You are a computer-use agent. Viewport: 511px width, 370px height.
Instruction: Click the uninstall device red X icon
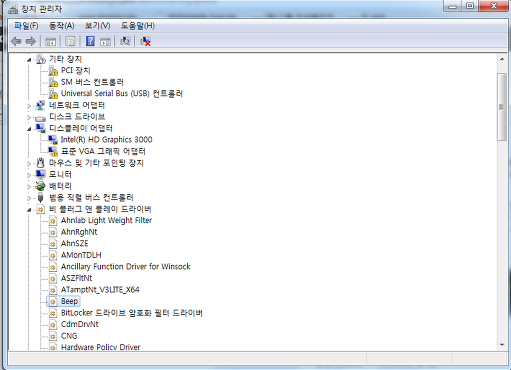(x=145, y=41)
